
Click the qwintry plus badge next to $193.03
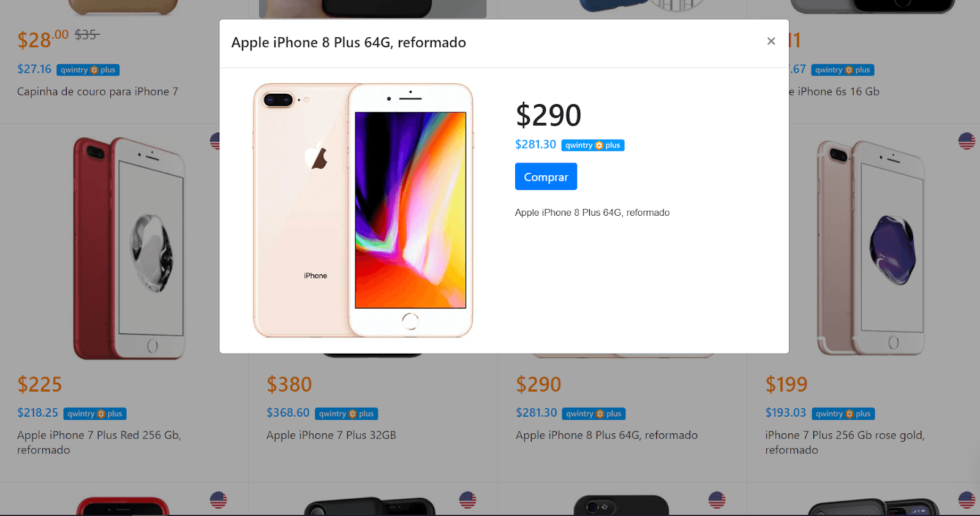pos(843,414)
